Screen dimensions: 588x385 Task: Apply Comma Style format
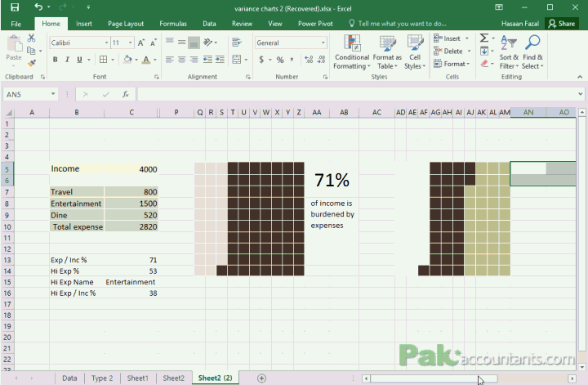[292, 60]
